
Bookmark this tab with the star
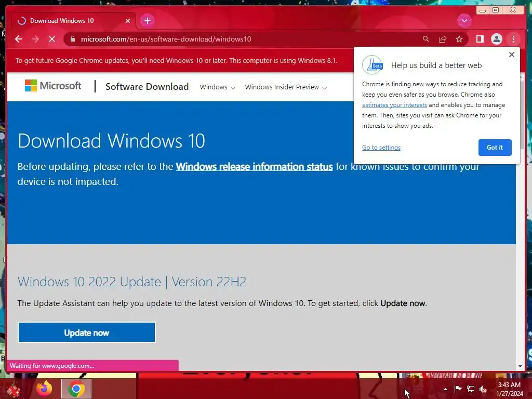(459, 39)
